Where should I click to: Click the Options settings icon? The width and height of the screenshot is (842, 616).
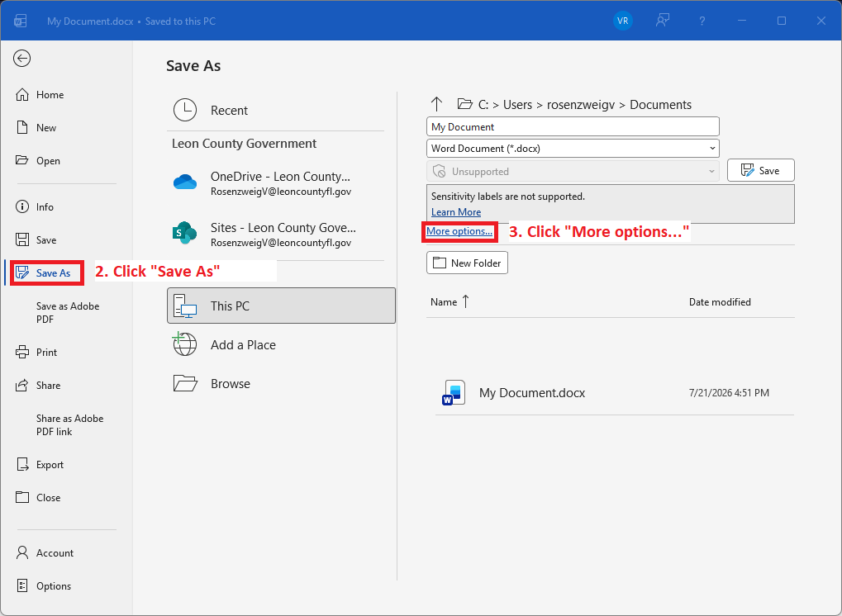22,586
